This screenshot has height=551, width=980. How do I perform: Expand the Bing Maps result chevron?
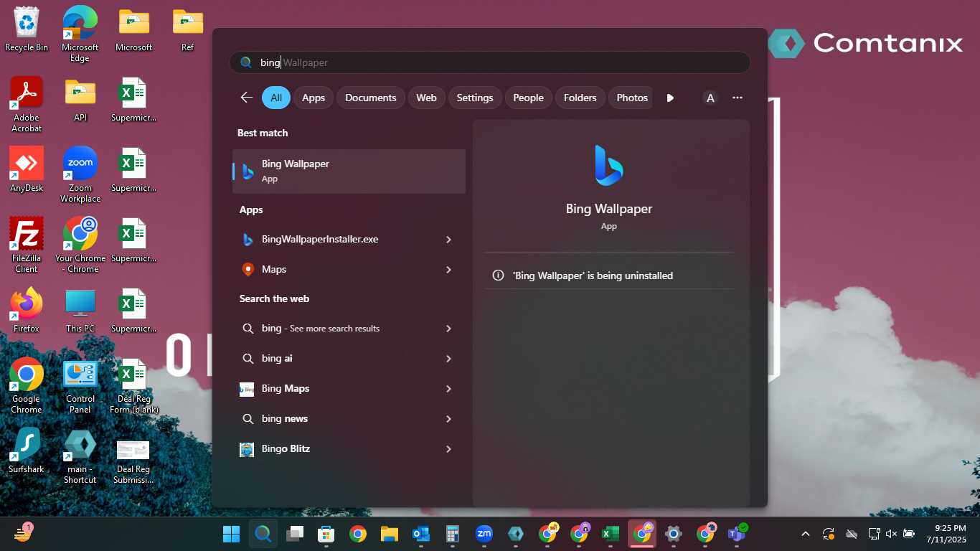[x=449, y=388]
